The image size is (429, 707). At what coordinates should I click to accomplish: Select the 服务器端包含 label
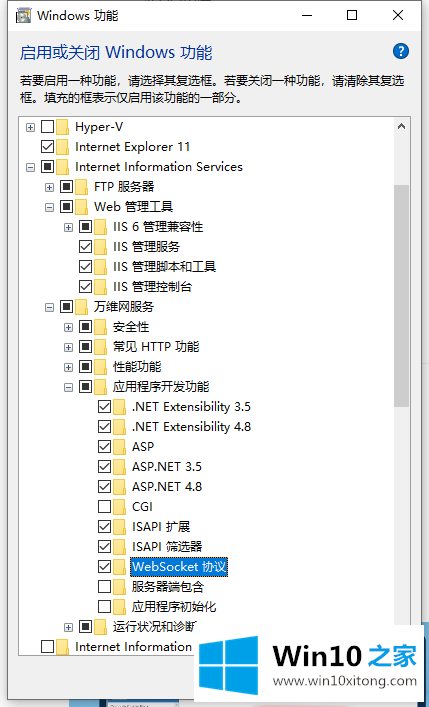pos(168,587)
